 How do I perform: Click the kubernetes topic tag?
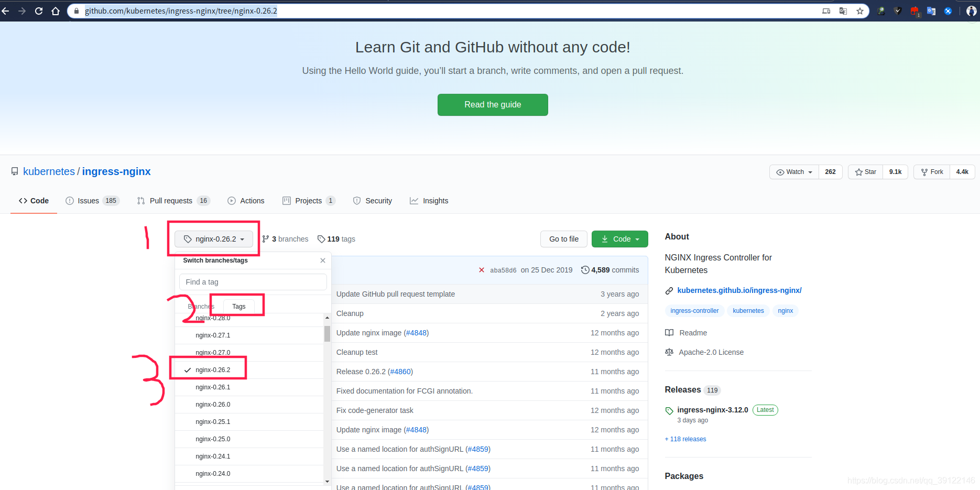pyautogui.click(x=748, y=311)
